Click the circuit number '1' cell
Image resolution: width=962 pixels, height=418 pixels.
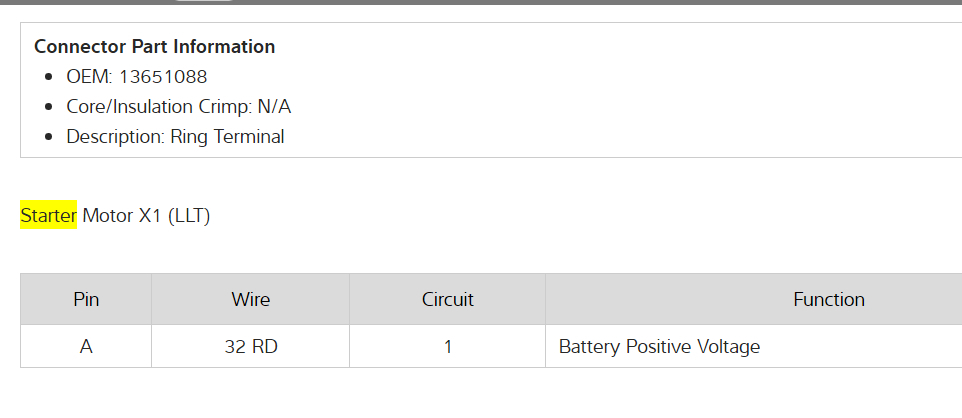pyautogui.click(x=447, y=347)
